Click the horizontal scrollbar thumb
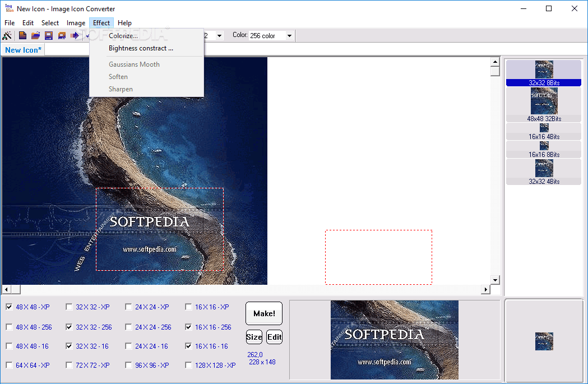 [16, 289]
